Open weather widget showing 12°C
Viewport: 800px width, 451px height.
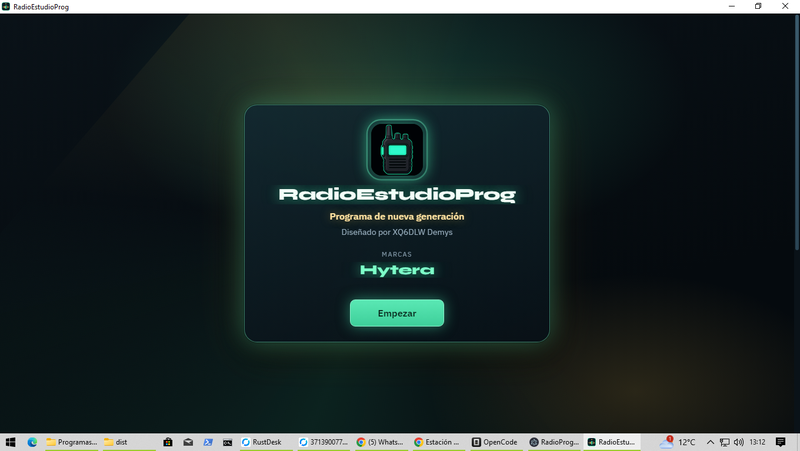677,442
